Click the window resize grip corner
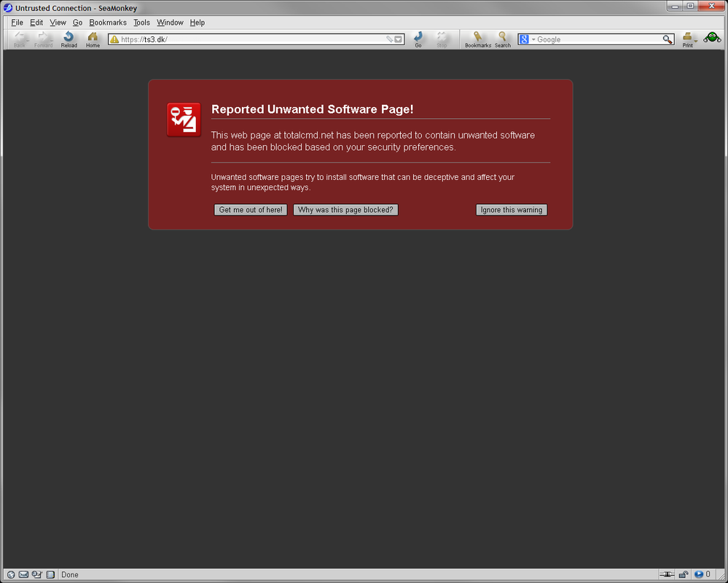This screenshot has height=583, width=728. tap(721, 576)
